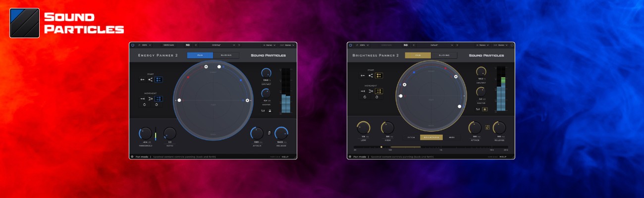The image size is (644, 198).
Task: Select the MIDI mode tab
Action: pos(452,137)
